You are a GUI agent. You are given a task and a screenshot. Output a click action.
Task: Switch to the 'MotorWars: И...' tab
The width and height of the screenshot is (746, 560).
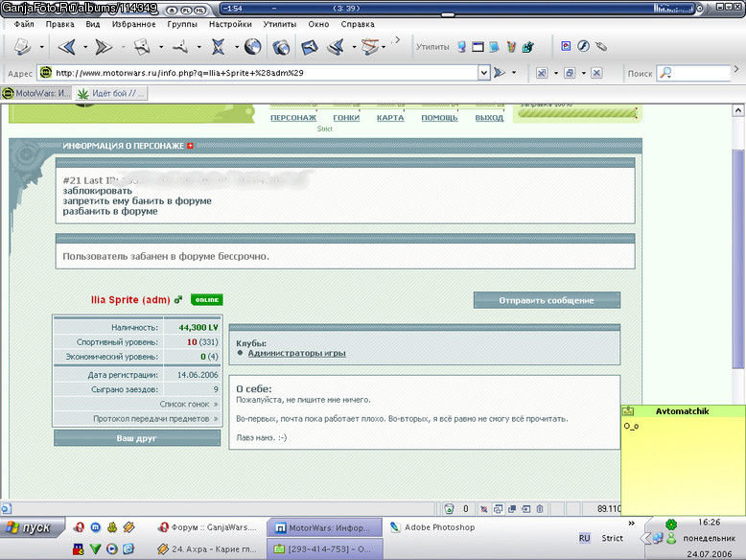(36, 93)
